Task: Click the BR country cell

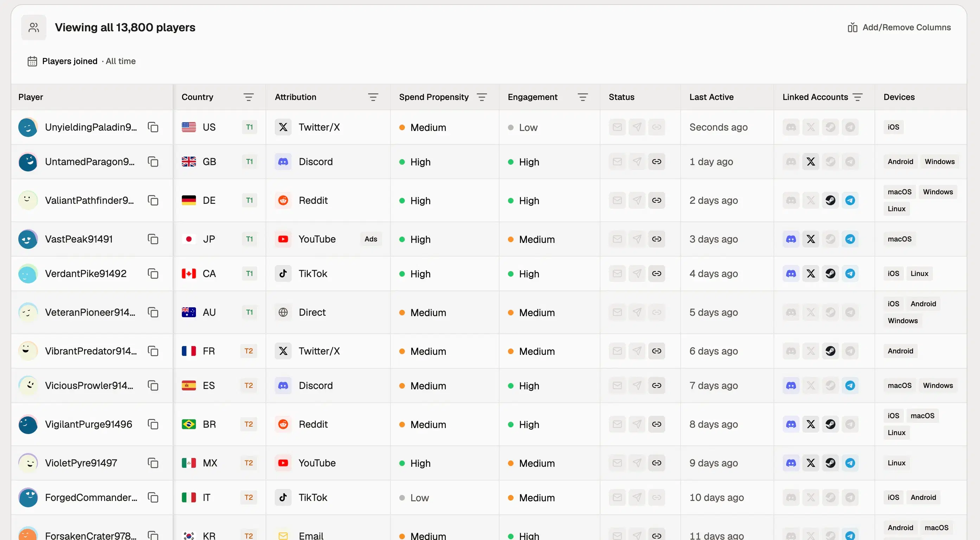Action: point(219,424)
